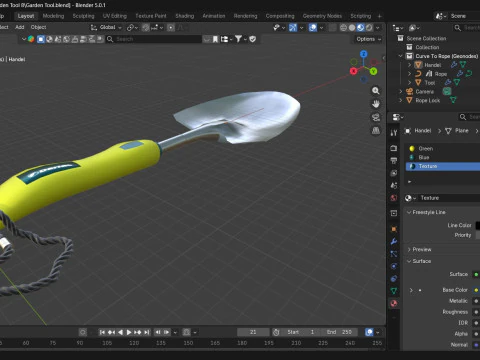Open the Options dropdown in the viewport
Screen dimensions: 480x360
(x=368, y=39)
